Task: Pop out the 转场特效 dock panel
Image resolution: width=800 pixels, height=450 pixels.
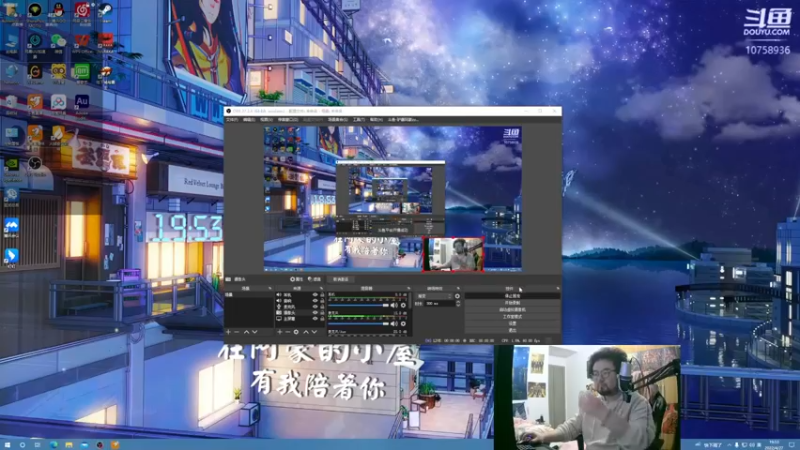Action: (x=458, y=288)
